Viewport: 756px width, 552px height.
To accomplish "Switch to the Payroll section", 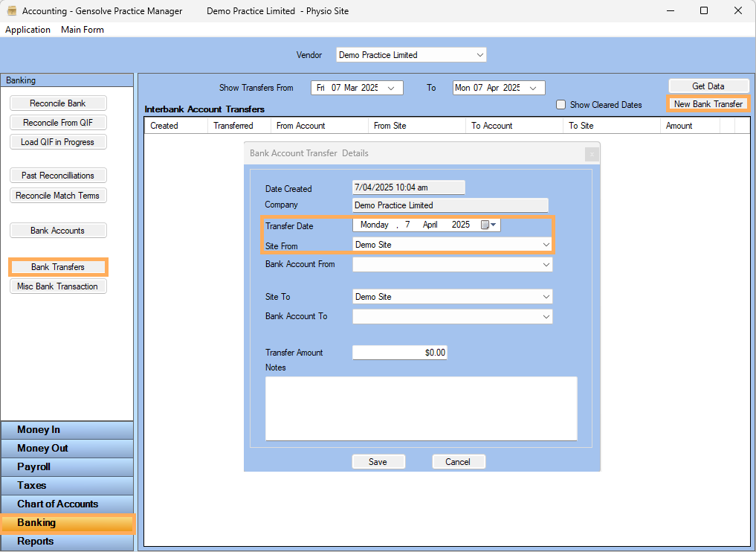I will (x=67, y=466).
